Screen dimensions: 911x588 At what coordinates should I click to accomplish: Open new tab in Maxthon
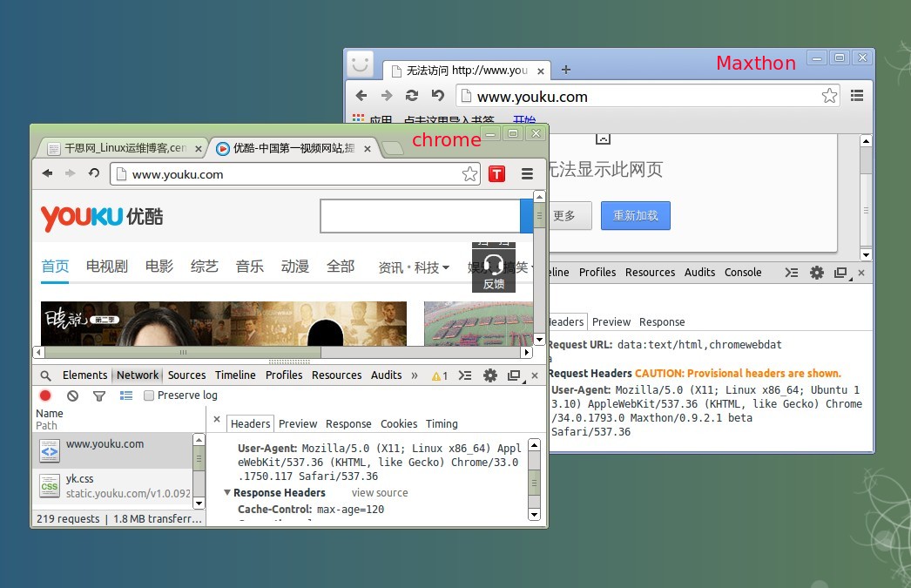pyautogui.click(x=566, y=70)
